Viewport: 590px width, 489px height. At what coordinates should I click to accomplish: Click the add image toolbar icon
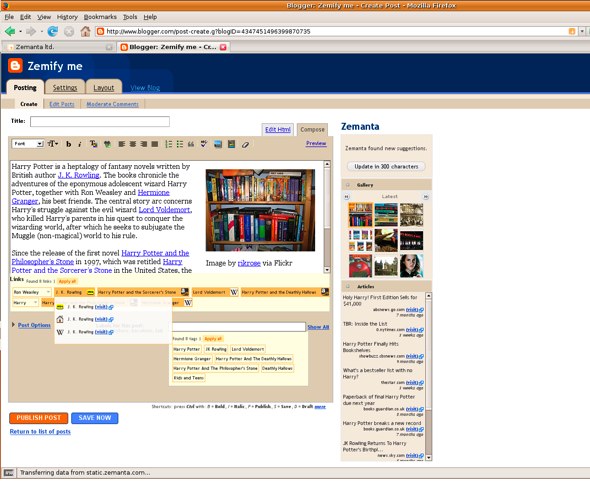click(218, 144)
